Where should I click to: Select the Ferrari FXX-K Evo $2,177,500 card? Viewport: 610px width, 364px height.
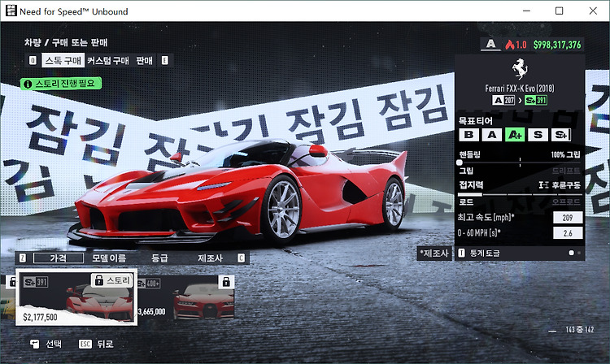pos(76,297)
